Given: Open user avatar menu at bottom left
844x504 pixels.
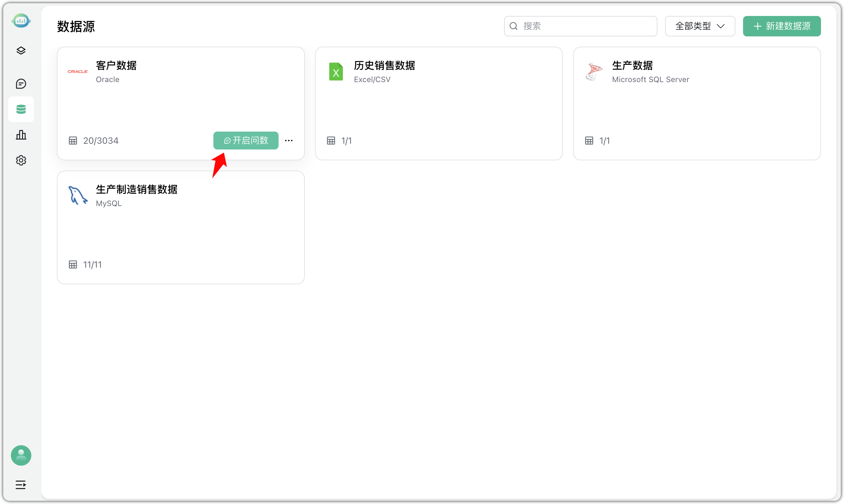Looking at the screenshot, I should click(21, 455).
